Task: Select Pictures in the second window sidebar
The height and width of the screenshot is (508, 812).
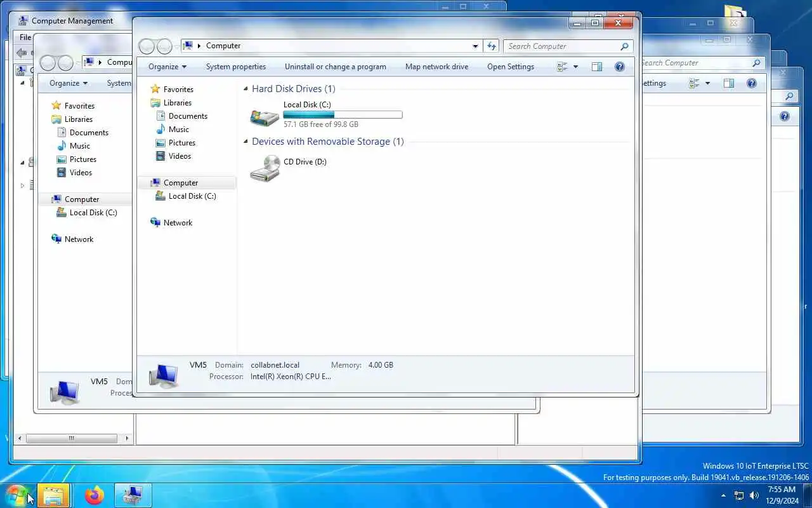Action: [x=83, y=159]
